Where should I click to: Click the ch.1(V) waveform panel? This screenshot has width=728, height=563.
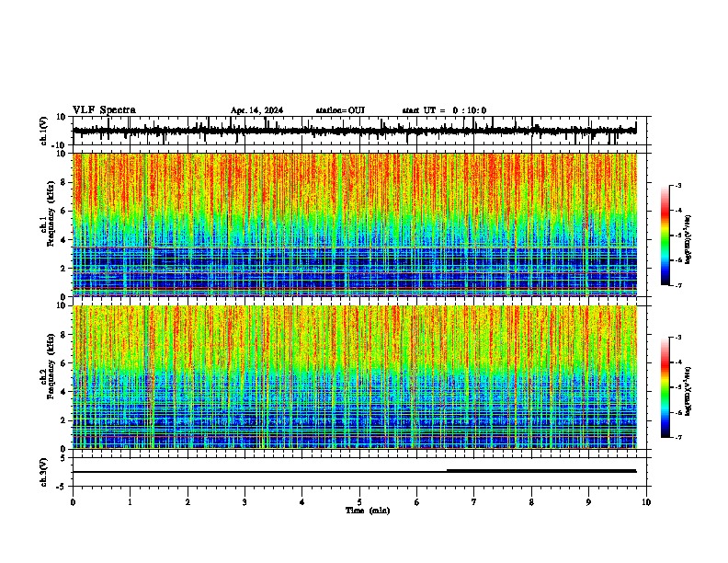361,131
